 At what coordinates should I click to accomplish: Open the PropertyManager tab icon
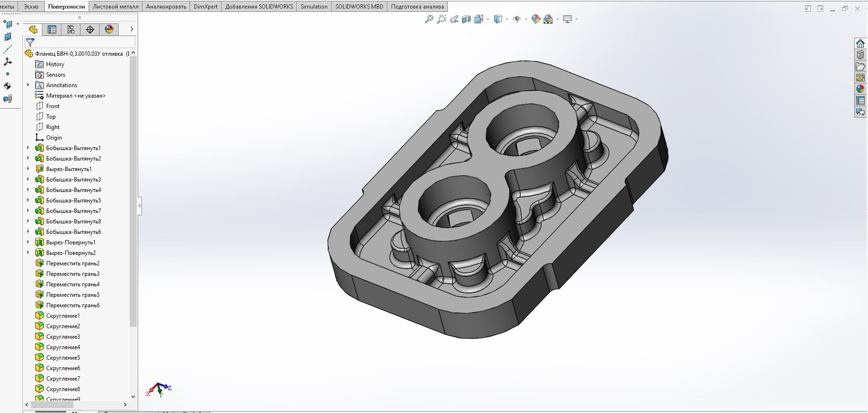(x=52, y=30)
